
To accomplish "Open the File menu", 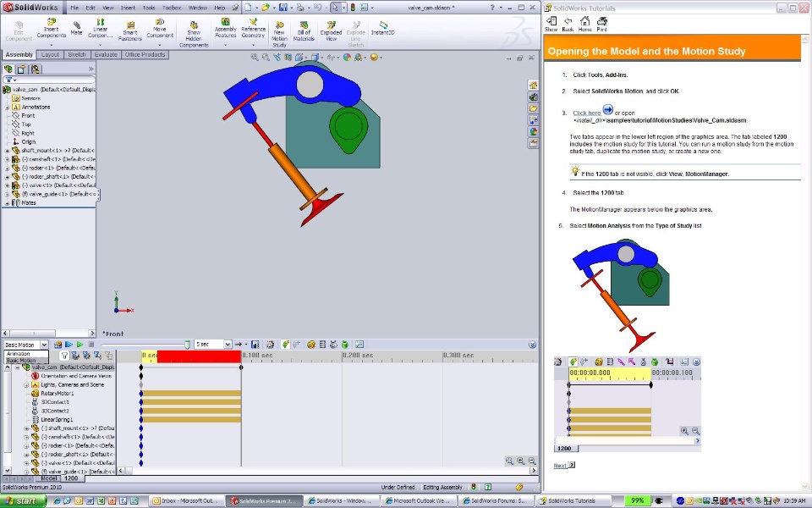I will (x=74, y=8).
